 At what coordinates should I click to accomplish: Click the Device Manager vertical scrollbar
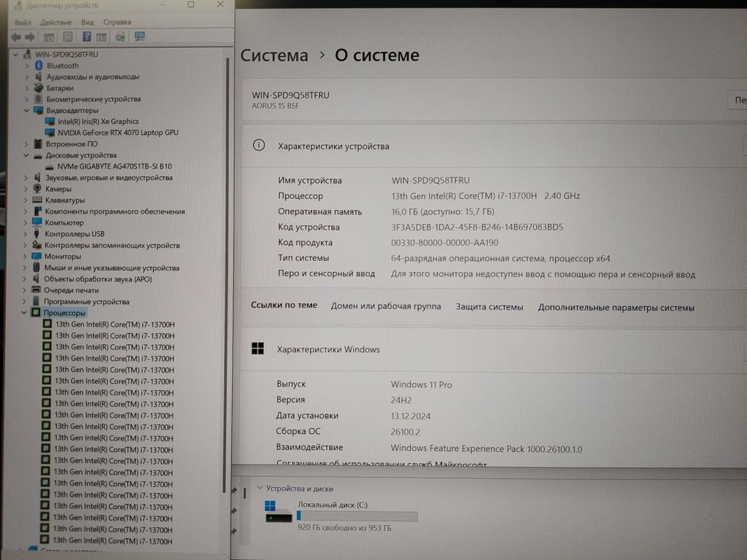coord(226,255)
